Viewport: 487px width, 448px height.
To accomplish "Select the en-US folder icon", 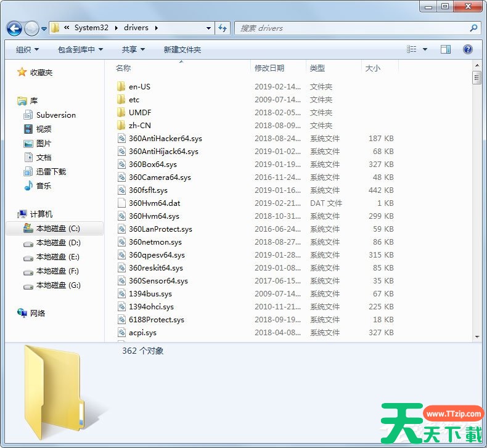I will click(121, 86).
